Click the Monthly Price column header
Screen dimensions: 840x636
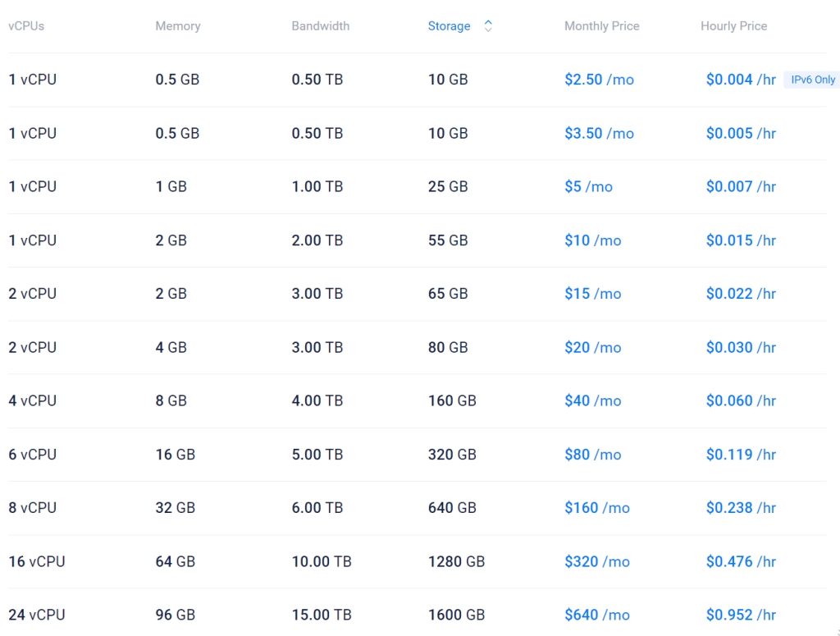tap(601, 26)
